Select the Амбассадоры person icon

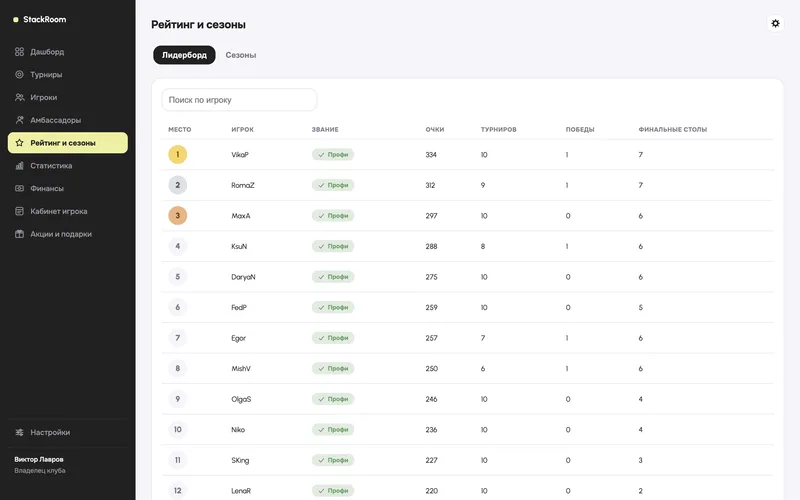pos(19,120)
